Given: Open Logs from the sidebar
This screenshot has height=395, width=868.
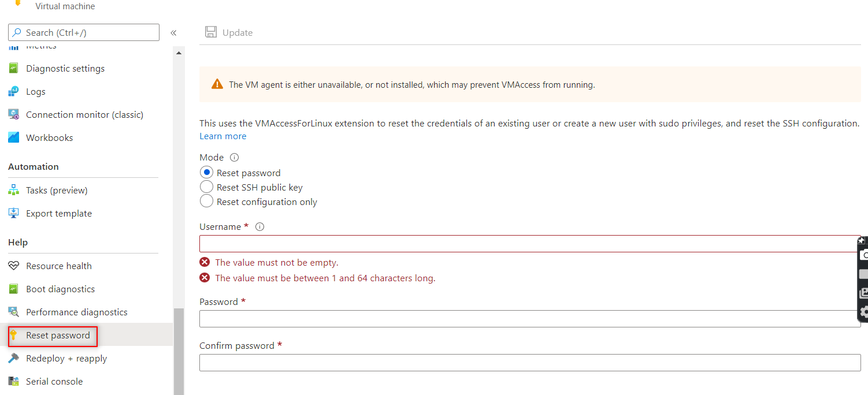Looking at the screenshot, I should [x=13, y=91].
